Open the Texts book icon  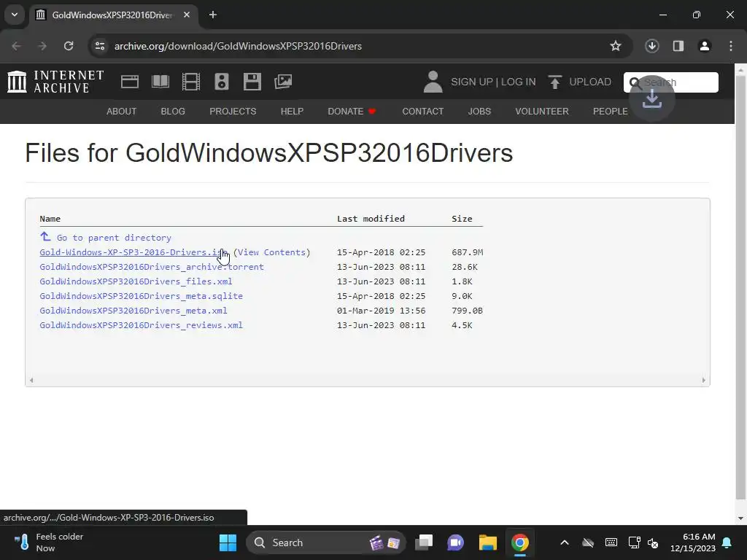click(160, 82)
